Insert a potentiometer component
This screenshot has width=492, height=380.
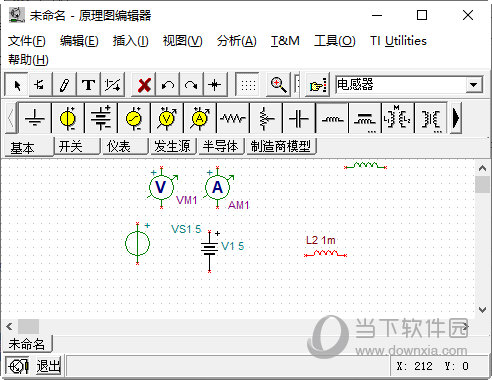tap(266, 118)
